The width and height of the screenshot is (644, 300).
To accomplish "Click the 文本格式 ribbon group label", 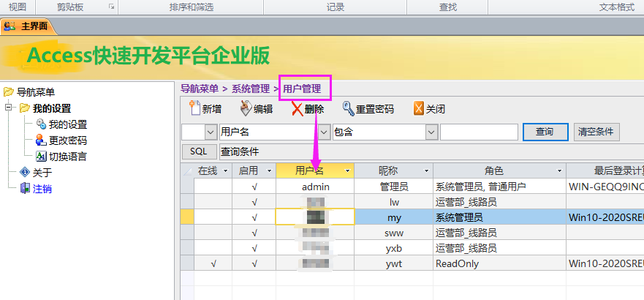I will [x=617, y=7].
